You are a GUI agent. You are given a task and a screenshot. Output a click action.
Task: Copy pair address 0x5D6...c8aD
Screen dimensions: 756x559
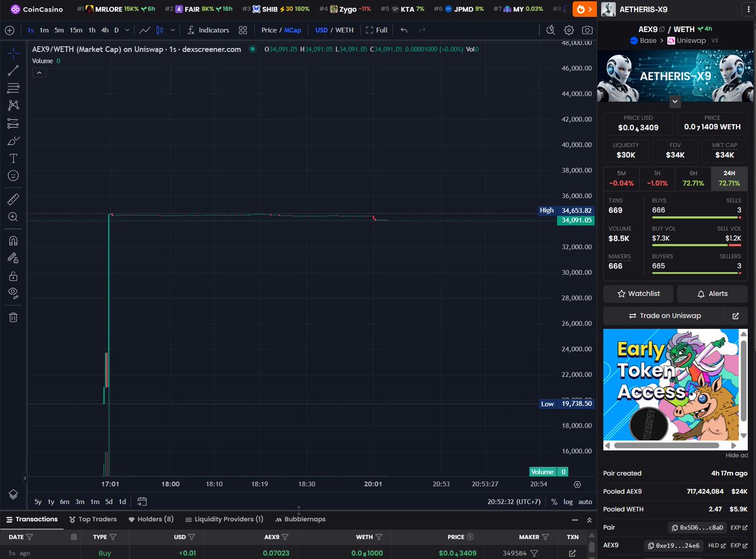coord(697,527)
